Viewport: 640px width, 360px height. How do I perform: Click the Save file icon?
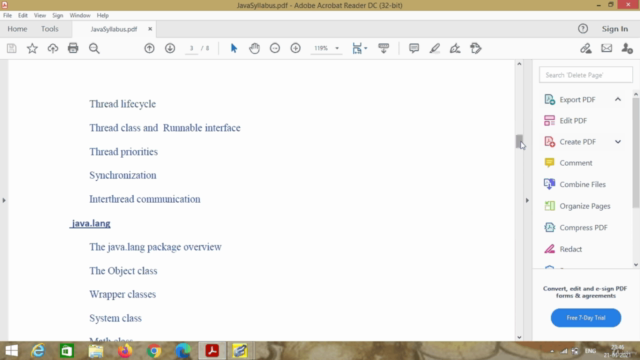[11, 49]
